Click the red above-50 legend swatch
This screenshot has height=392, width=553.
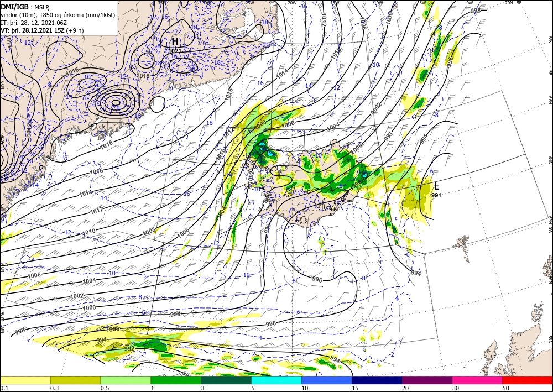528,380
